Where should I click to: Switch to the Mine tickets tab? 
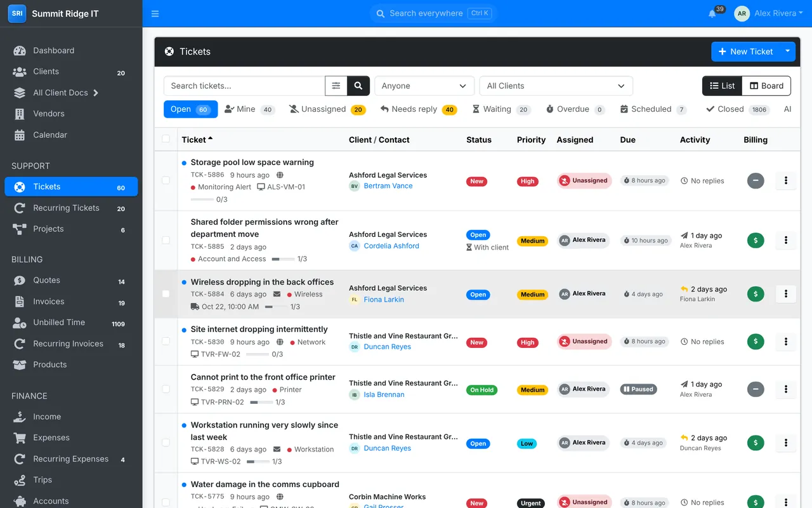coord(249,109)
